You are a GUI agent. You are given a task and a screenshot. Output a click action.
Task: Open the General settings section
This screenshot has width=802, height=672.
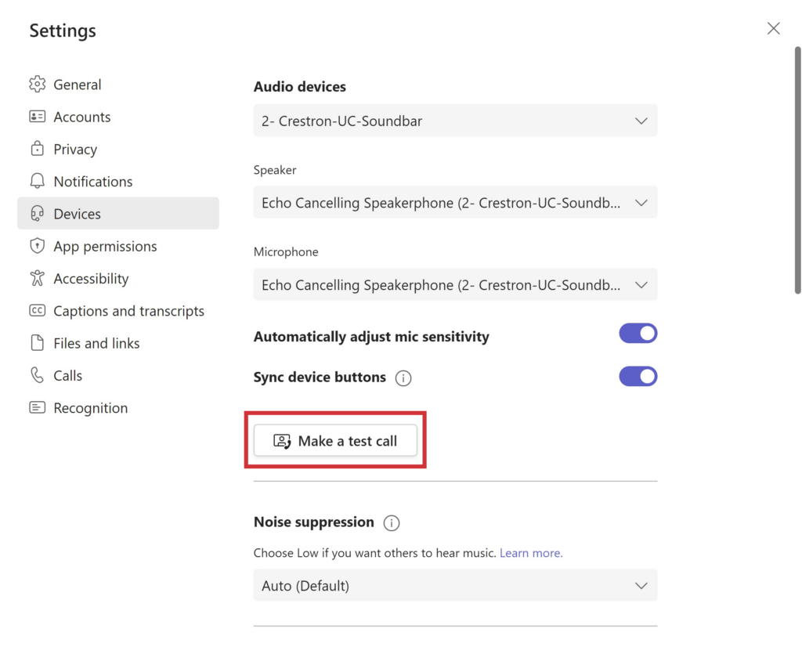(118, 84)
